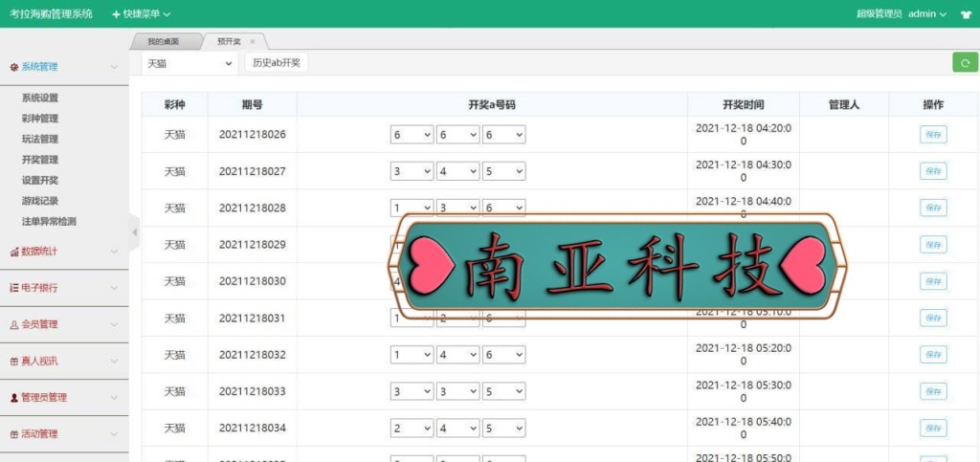Click the icon beside 真人视讯
Screen dimensions: 980x462
(x=13, y=362)
